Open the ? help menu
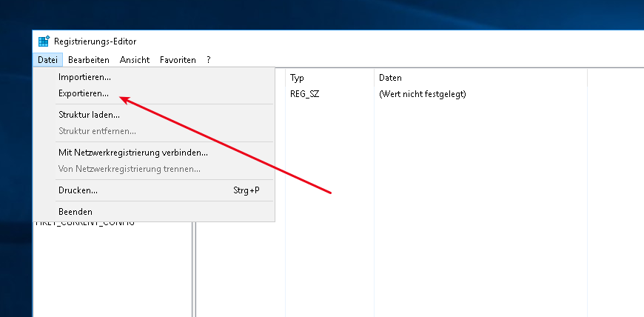 pos(209,60)
